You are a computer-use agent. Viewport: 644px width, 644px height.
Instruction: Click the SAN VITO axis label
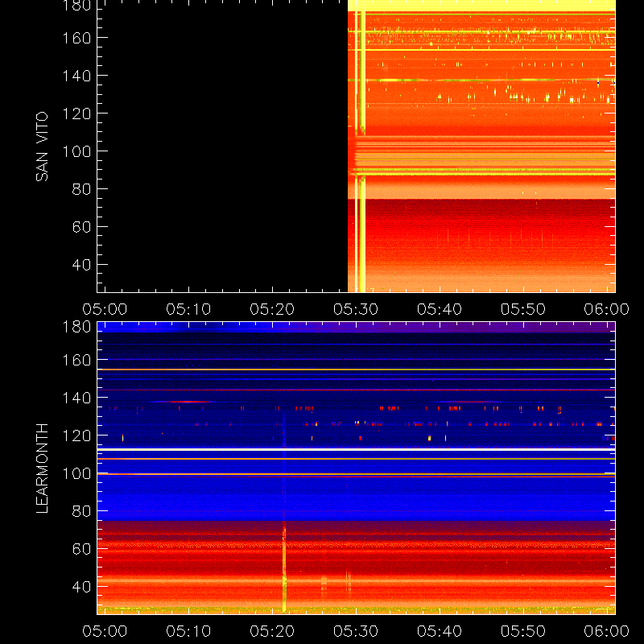[x=42, y=147]
